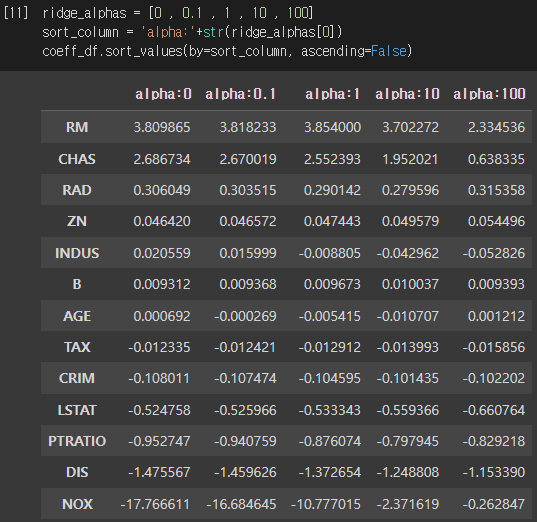Click the alpha:1 column header

coord(332,94)
